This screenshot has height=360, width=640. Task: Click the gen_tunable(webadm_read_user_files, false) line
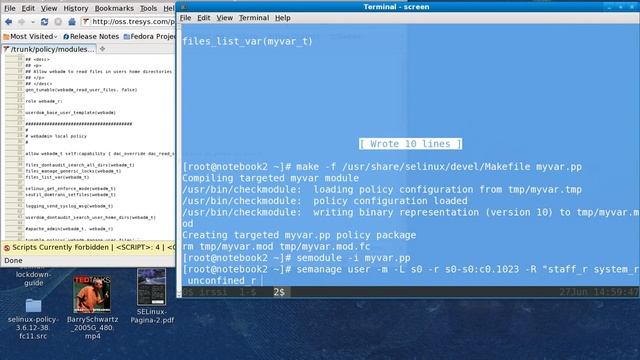pos(81,90)
